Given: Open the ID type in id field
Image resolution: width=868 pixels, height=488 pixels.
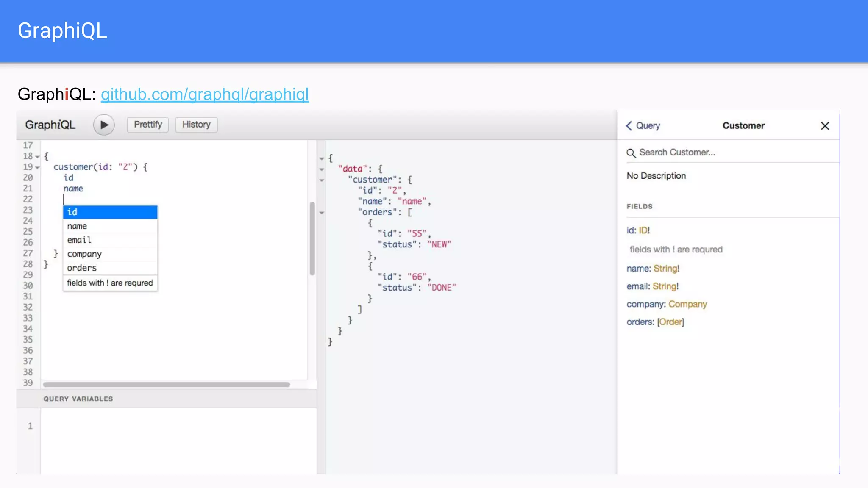Looking at the screenshot, I should click(644, 230).
